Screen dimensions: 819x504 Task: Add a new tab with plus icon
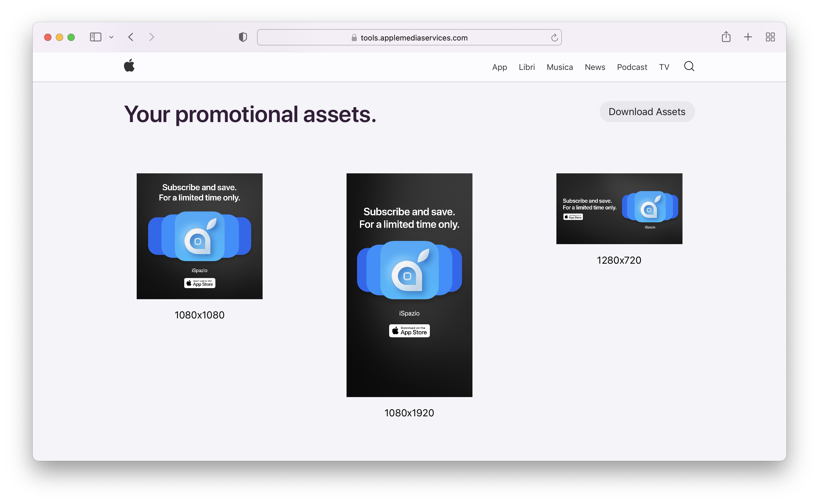coord(748,37)
